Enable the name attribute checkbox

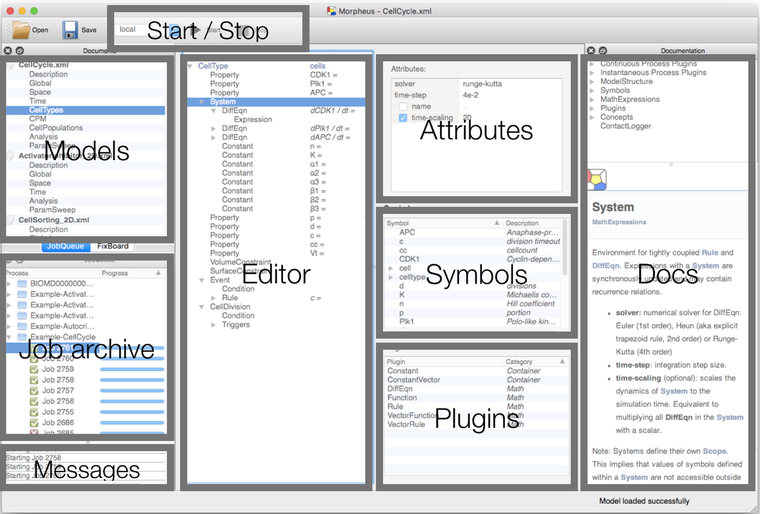tap(402, 105)
